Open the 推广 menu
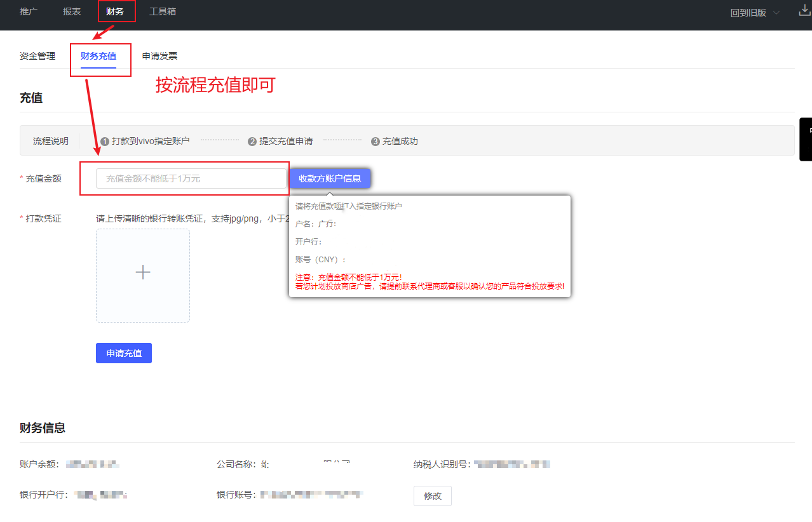 click(x=29, y=11)
